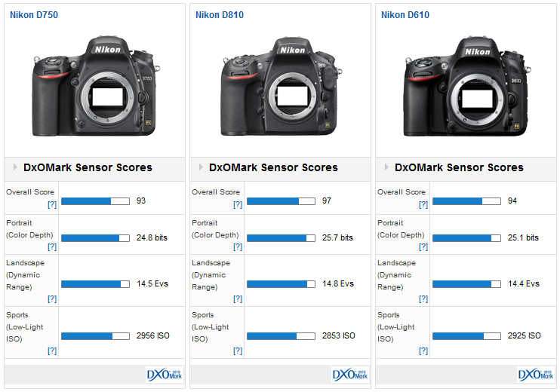Open Portrait help [?] for Nikon D810
Screen dimensions: 560x392
tap(238, 247)
